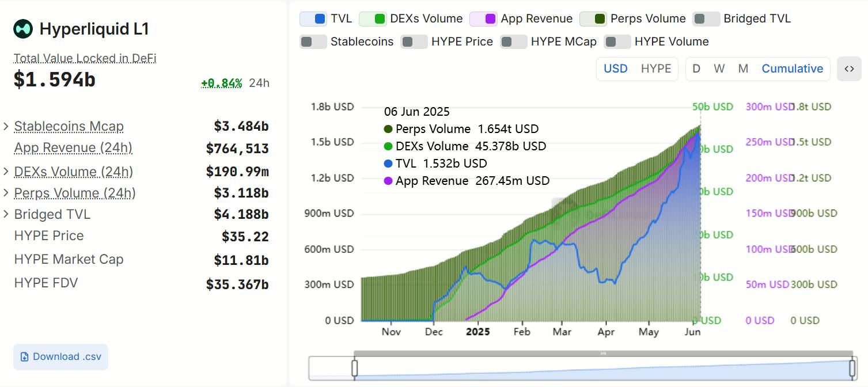Click the $1.594b TVL value
This screenshot has height=387, width=868.
[55, 80]
